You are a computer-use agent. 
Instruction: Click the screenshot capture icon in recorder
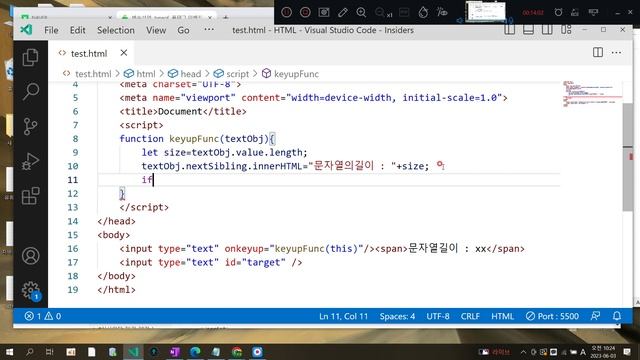pos(324,12)
